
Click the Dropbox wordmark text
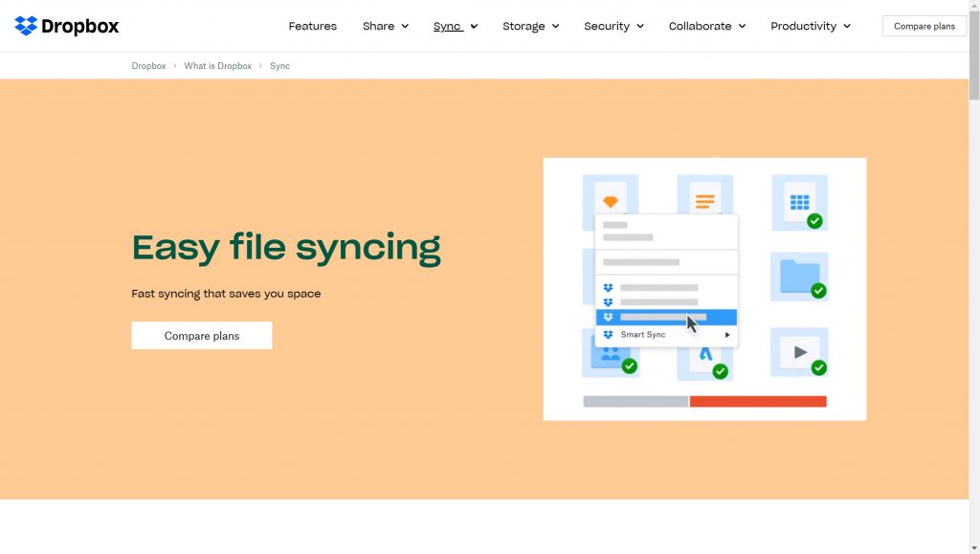(x=80, y=26)
